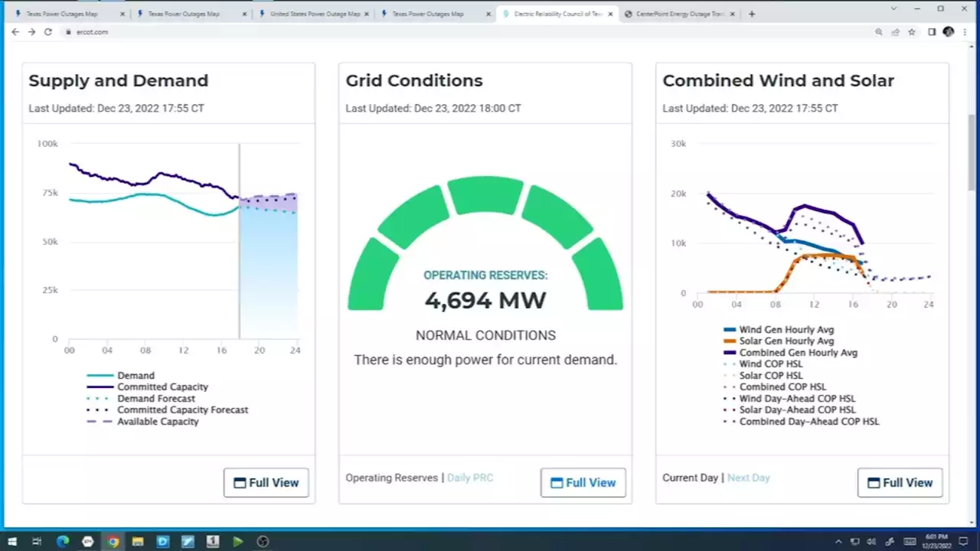Open the taskbar volume control
The image size is (980, 551).
(871, 542)
